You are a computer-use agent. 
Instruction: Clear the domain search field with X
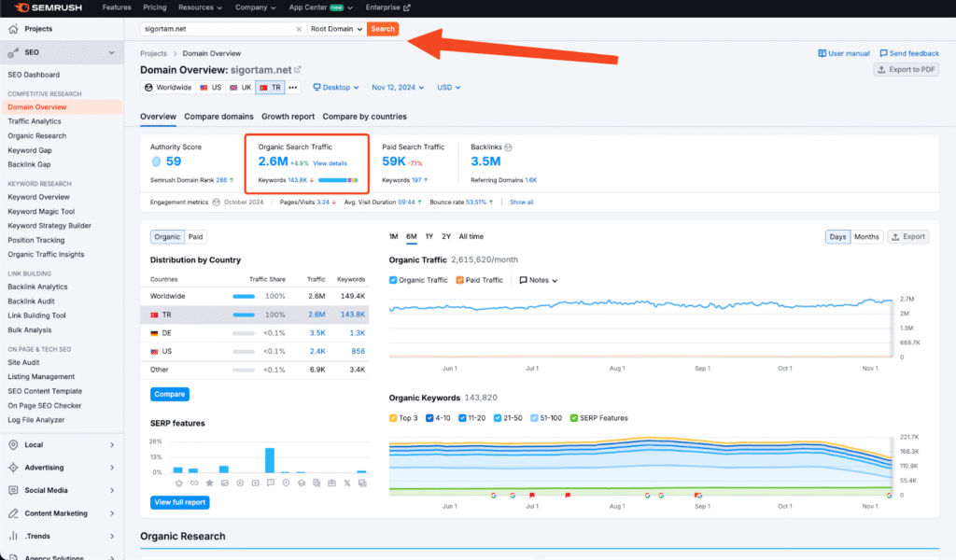pyautogui.click(x=299, y=29)
